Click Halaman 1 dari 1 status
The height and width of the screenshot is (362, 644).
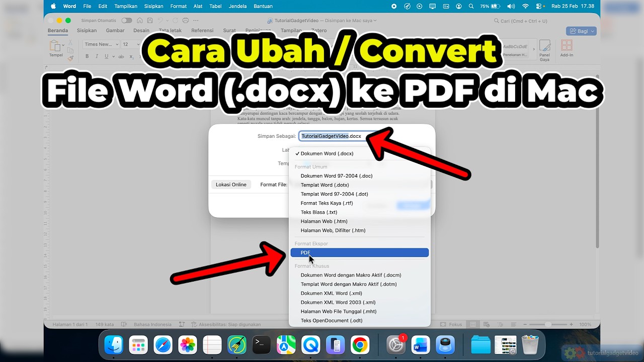pos(70,324)
